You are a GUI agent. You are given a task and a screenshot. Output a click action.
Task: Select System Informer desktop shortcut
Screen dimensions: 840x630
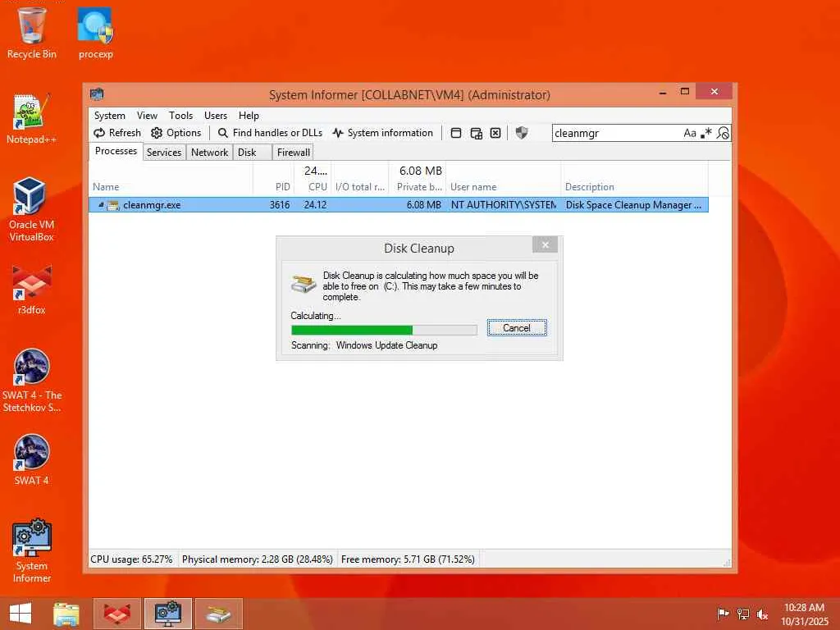coord(32,550)
